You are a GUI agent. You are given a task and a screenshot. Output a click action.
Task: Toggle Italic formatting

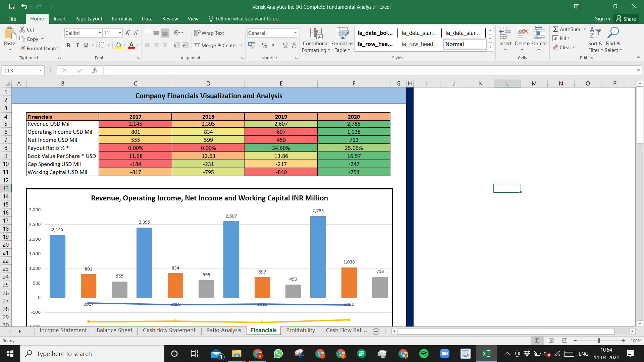77,45
